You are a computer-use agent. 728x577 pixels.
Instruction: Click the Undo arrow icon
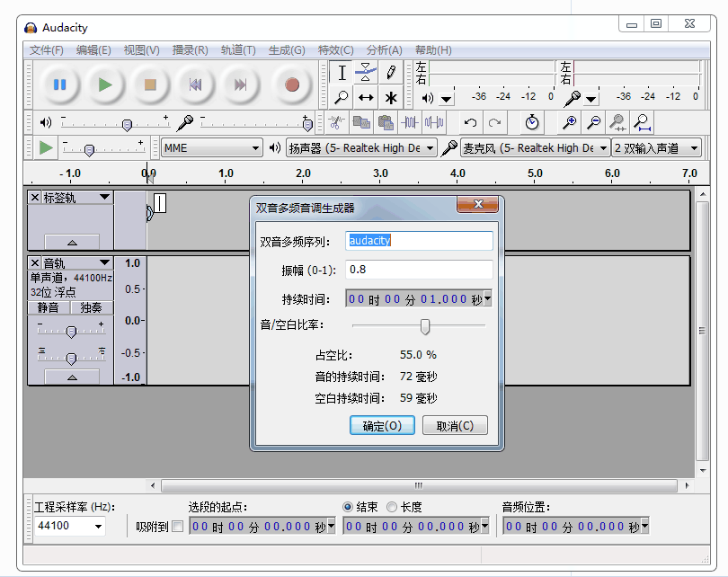(x=471, y=122)
